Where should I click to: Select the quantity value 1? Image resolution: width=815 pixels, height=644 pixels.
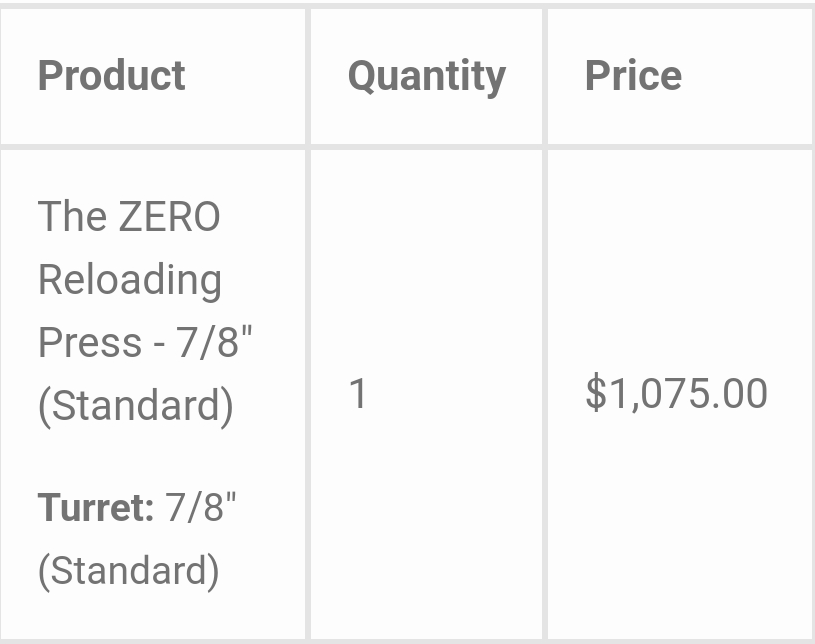(358, 394)
